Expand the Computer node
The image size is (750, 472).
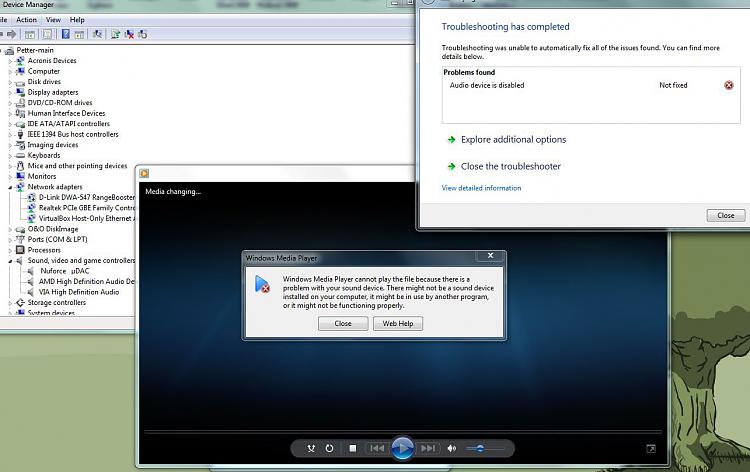(10, 71)
